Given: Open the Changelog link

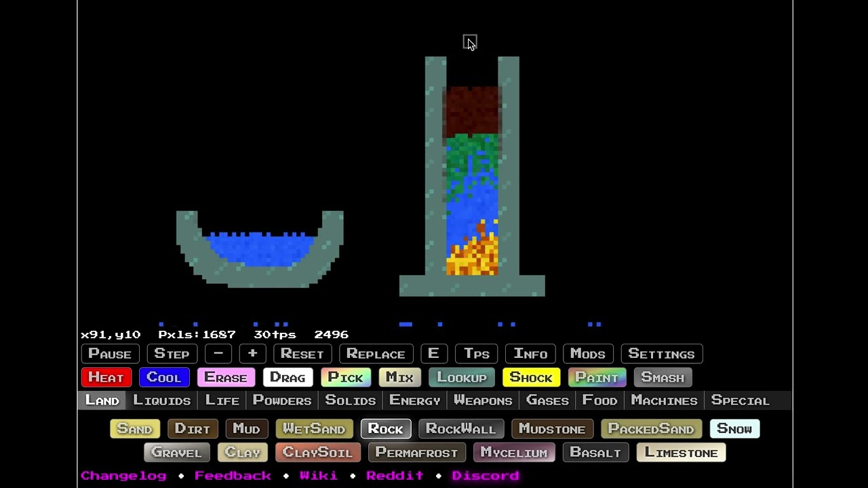Looking at the screenshot, I should click(123, 476).
